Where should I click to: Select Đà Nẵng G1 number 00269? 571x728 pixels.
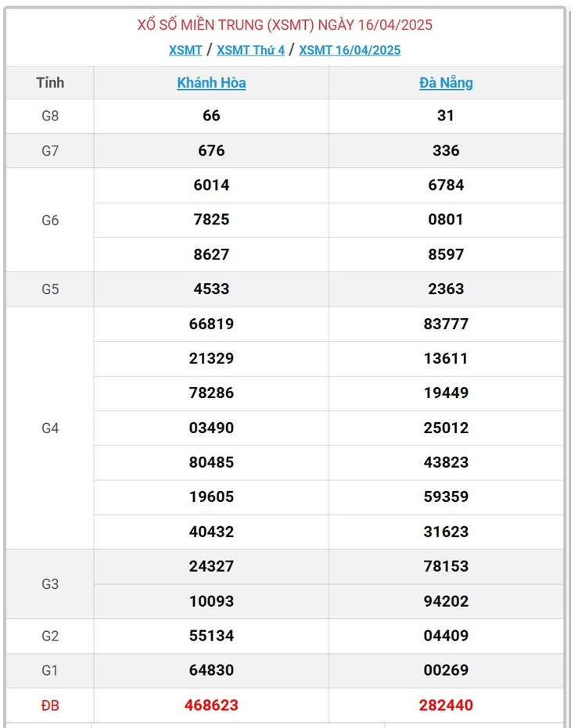(x=446, y=670)
